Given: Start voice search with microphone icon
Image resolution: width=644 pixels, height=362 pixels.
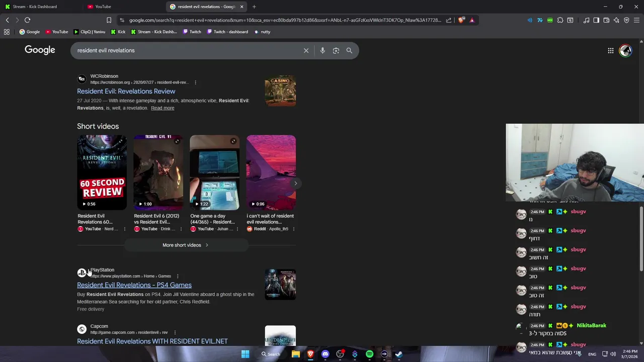Looking at the screenshot, I should [323, 50].
